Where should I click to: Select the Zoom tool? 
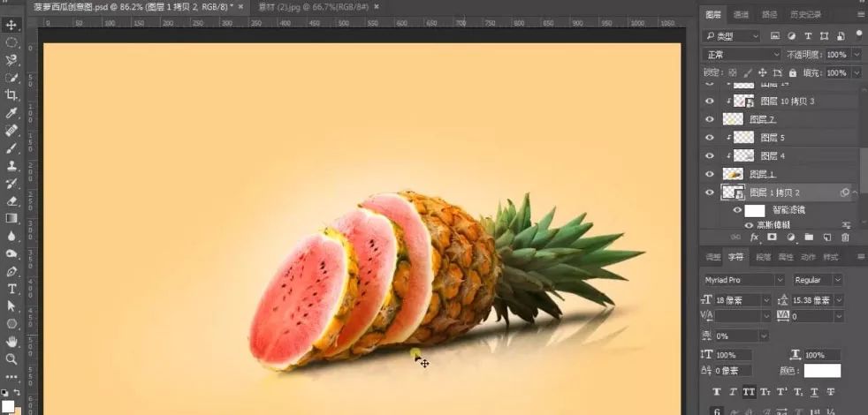11,359
